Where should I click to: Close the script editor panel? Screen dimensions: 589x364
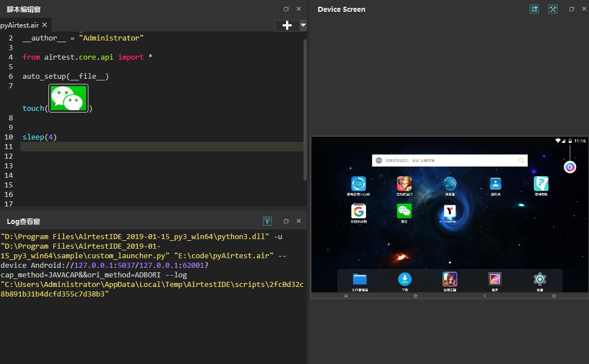298,8
